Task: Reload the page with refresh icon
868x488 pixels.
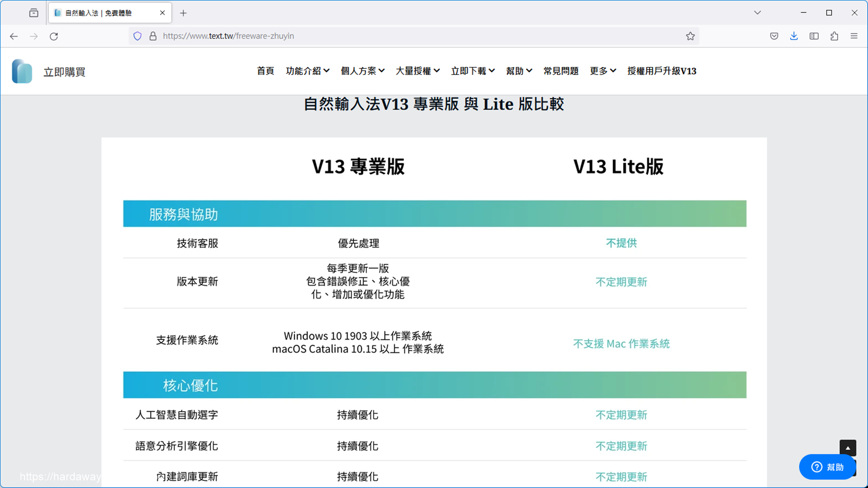Action: pyautogui.click(x=54, y=36)
